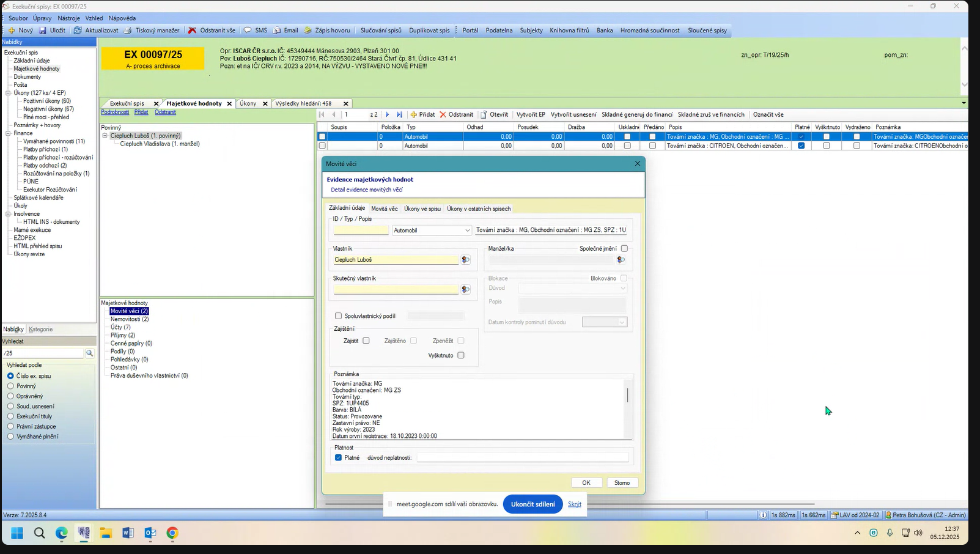Click the Ukončit sdílení button

point(532,504)
